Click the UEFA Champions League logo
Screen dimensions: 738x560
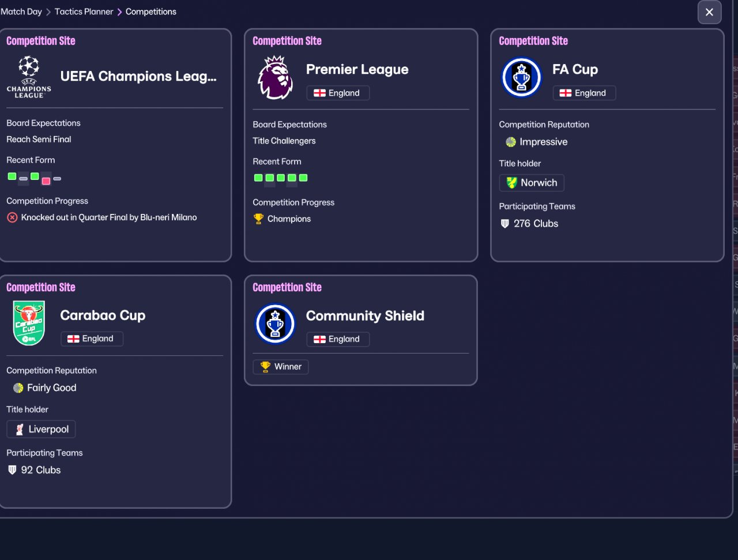click(29, 77)
